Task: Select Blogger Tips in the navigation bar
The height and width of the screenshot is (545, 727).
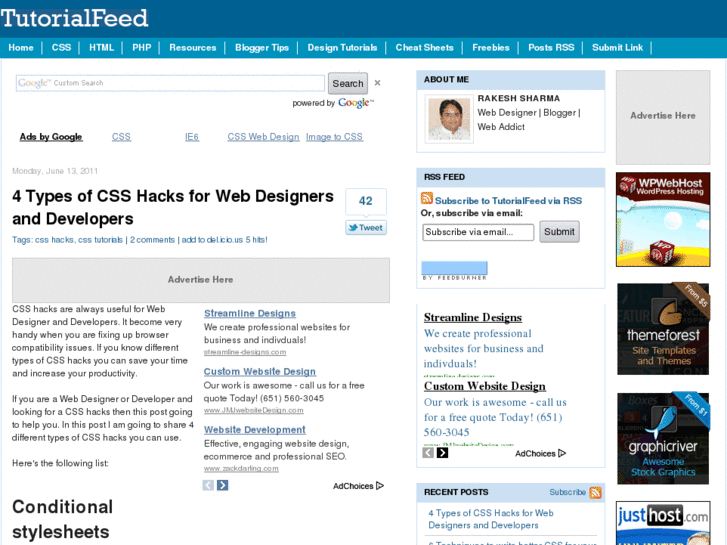Action: pyautogui.click(x=261, y=48)
